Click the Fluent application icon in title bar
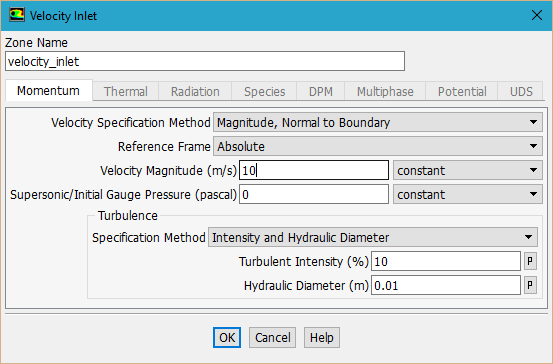 pyautogui.click(x=17, y=15)
